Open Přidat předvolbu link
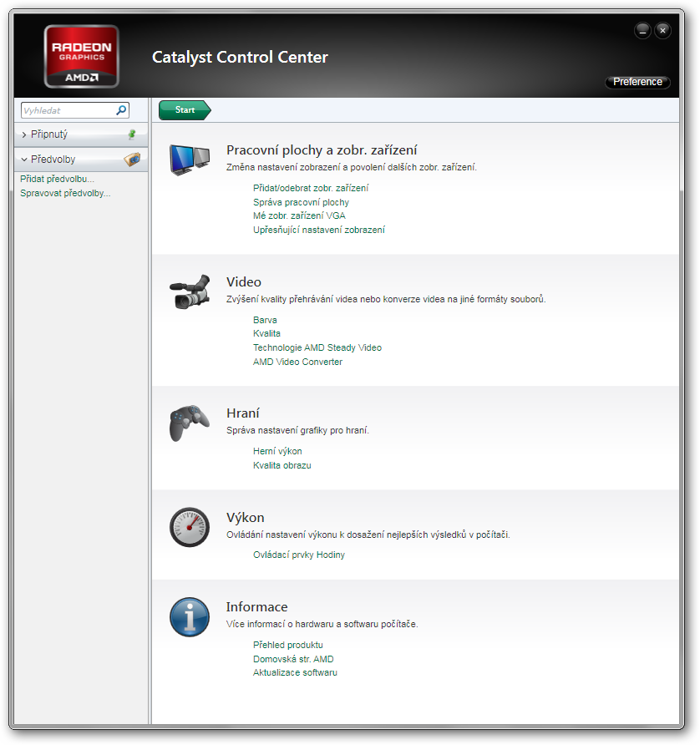 point(57,179)
